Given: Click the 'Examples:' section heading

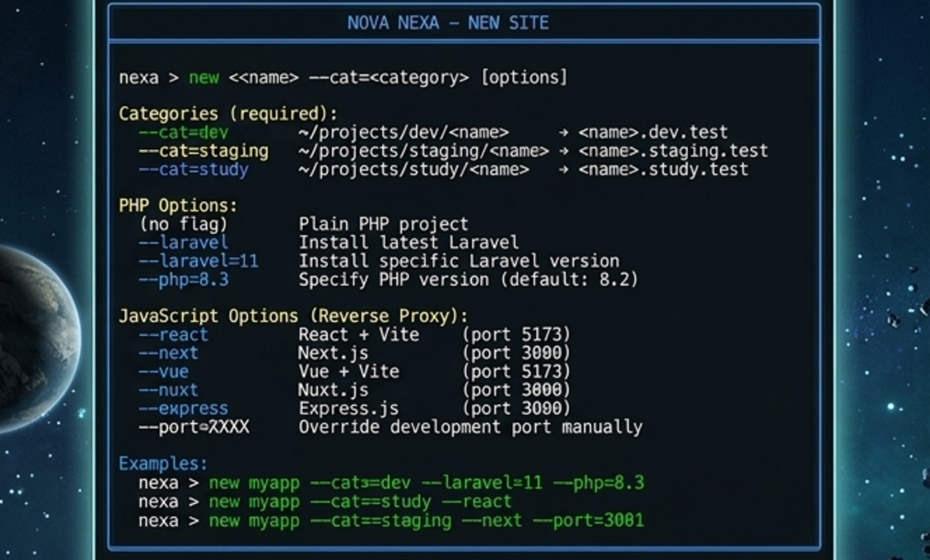Looking at the screenshot, I should tap(163, 464).
